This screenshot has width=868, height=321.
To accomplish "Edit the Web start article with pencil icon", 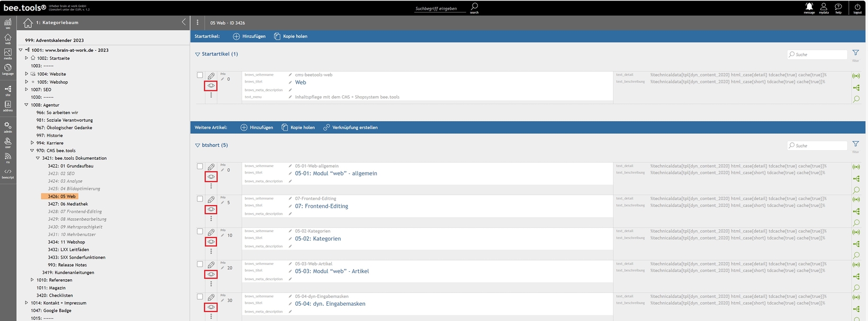I will tap(211, 76).
